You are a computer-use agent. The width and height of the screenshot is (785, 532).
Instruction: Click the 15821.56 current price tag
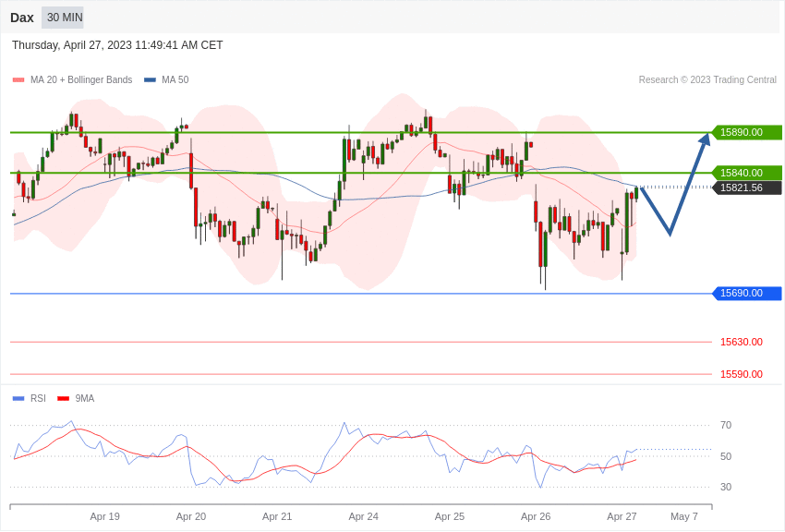click(x=746, y=188)
